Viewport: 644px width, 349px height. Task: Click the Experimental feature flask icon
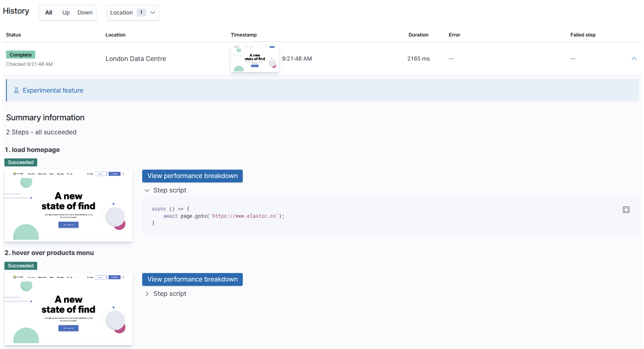point(16,90)
